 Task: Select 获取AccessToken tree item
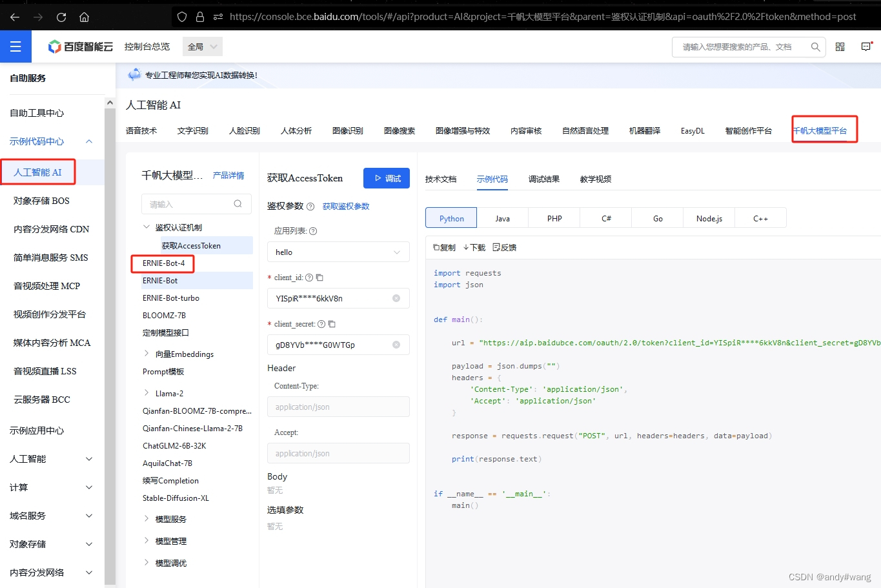pyautogui.click(x=191, y=246)
